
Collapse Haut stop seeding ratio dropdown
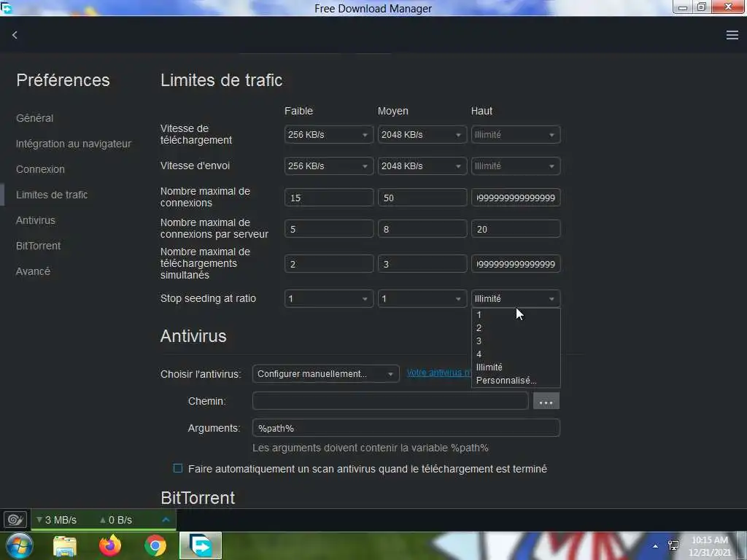pos(516,298)
